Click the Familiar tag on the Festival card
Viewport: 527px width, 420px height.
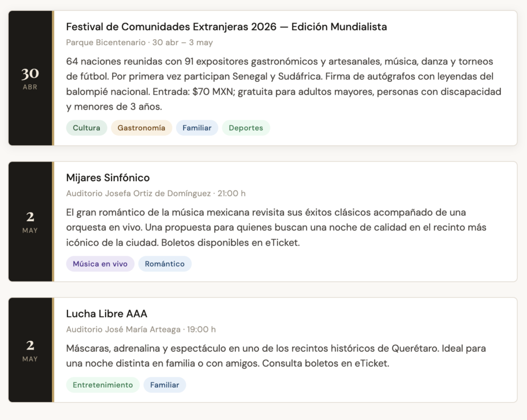197,128
